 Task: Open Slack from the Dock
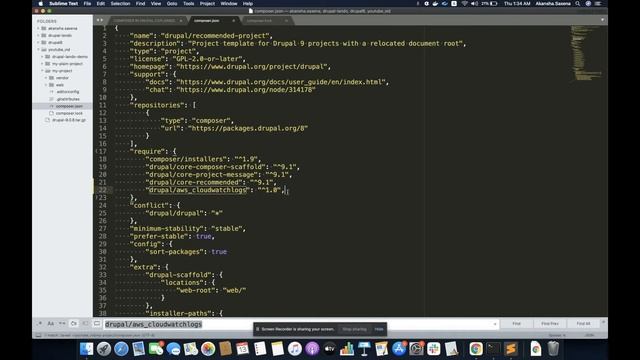click(433, 349)
